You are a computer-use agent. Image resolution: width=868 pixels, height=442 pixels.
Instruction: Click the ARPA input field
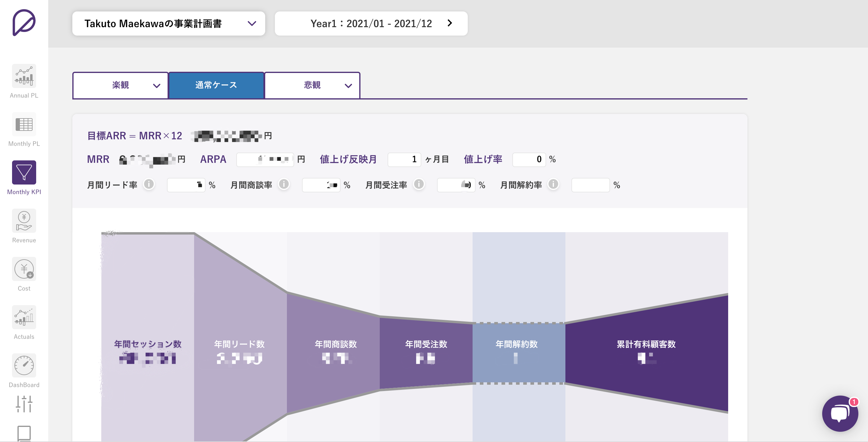click(x=265, y=159)
